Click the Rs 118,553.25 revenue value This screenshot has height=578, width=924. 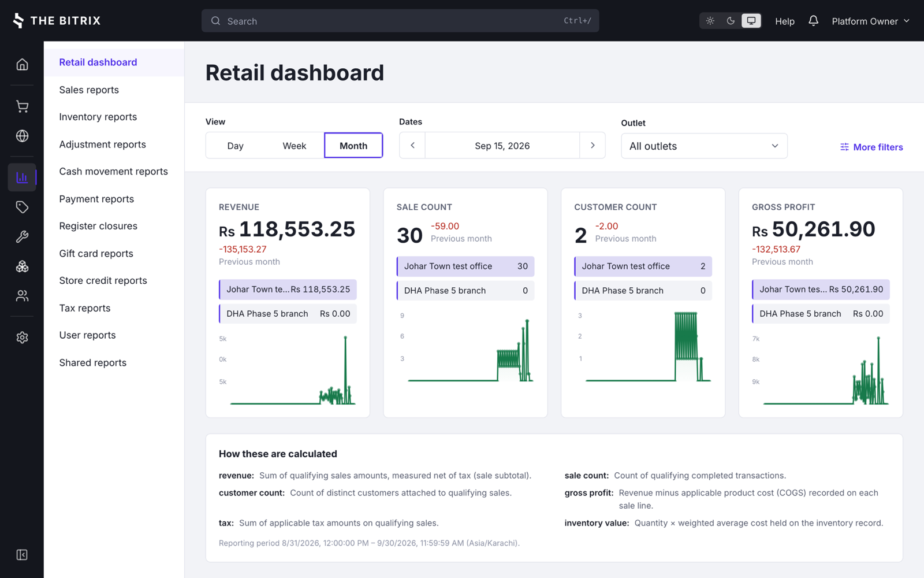pos(287,230)
